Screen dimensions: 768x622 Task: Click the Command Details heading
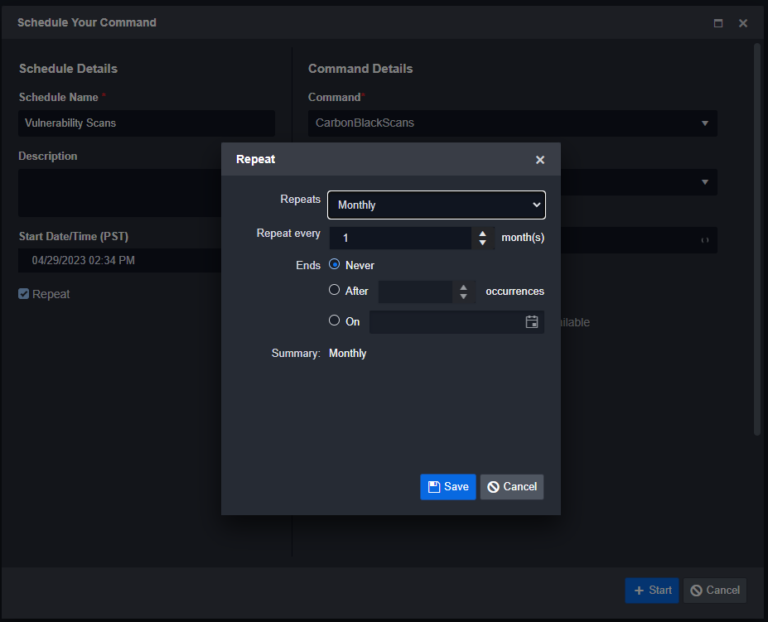[360, 69]
